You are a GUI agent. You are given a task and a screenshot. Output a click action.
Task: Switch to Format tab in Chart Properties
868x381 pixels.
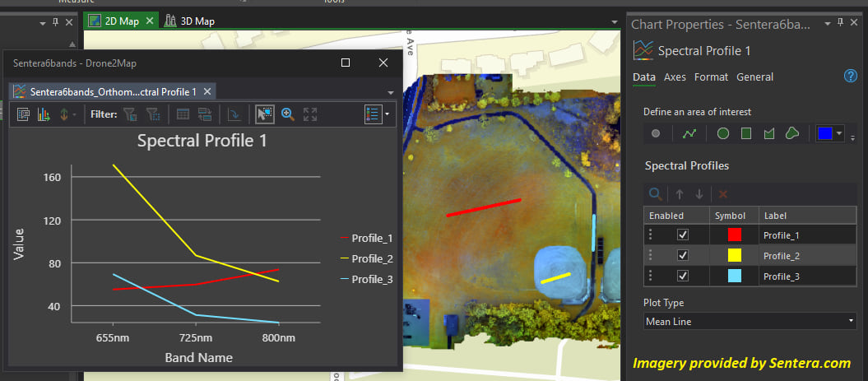[712, 77]
